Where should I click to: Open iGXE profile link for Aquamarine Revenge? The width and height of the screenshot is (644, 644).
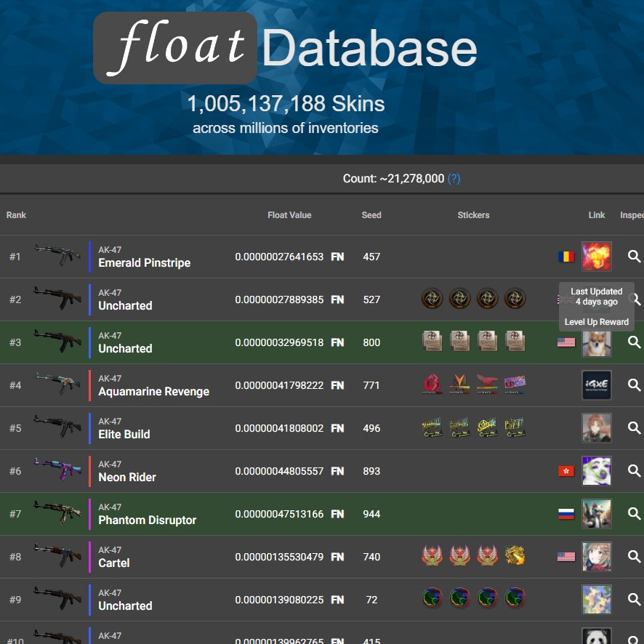coord(596,385)
